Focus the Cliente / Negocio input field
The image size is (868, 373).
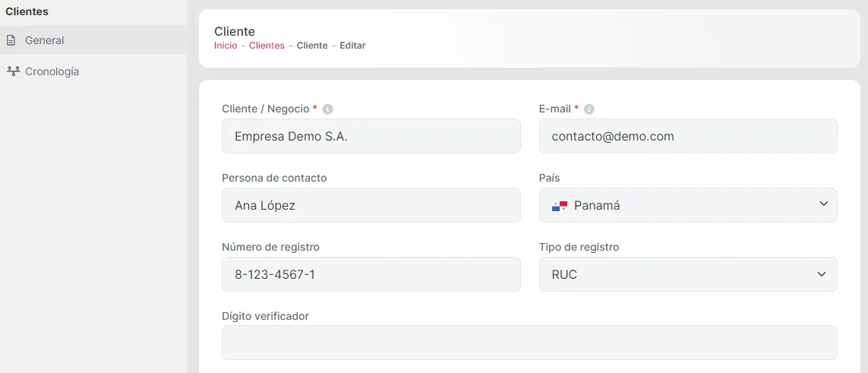tap(371, 137)
